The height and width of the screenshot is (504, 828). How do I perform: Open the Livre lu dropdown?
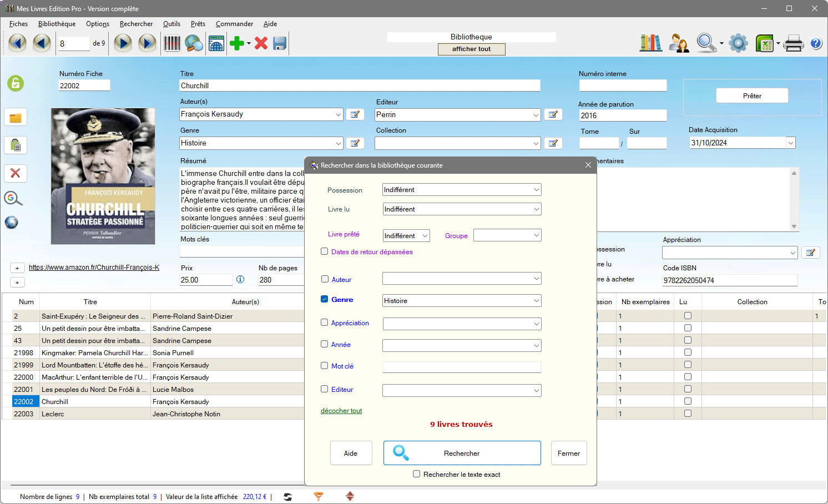(x=462, y=209)
